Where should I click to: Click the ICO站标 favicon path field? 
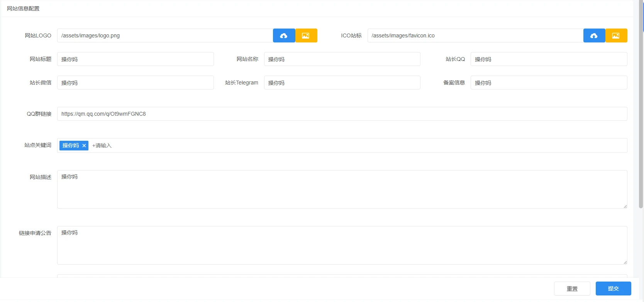(475, 35)
